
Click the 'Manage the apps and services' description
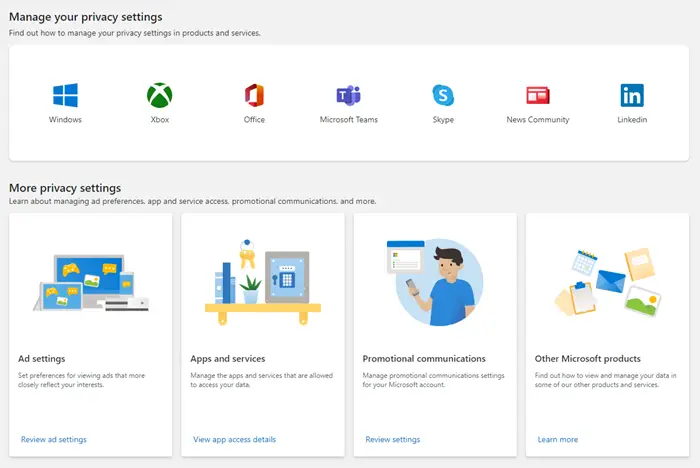[x=262, y=380]
